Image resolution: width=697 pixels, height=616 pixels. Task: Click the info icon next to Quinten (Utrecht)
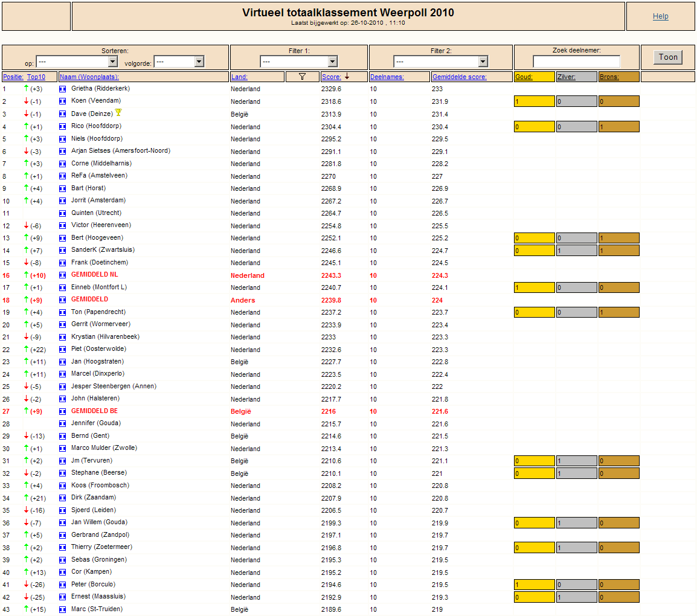(63, 213)
